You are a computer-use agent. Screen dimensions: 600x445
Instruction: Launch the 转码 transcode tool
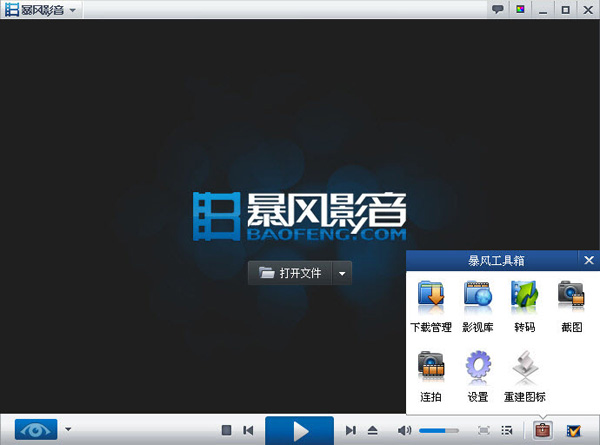point(525,306)
